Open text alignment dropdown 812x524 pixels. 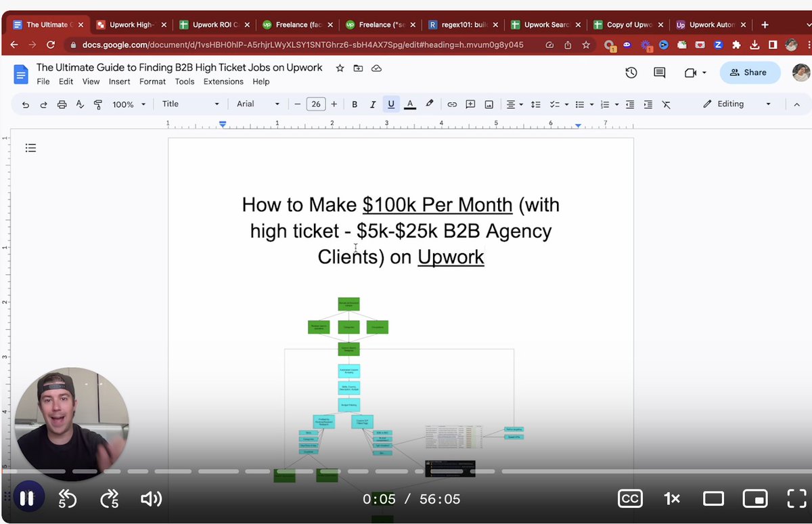pos(514,104)
